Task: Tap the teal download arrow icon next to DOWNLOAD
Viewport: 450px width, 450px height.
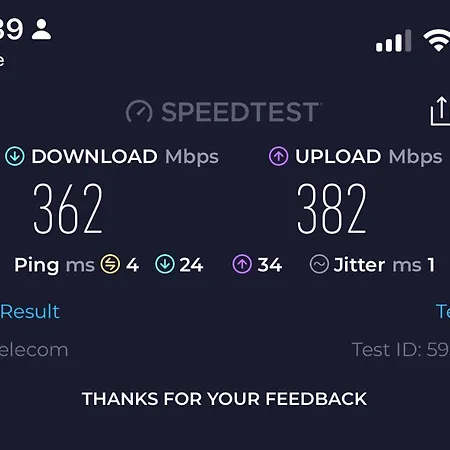Action: click(x=15, y=156)
